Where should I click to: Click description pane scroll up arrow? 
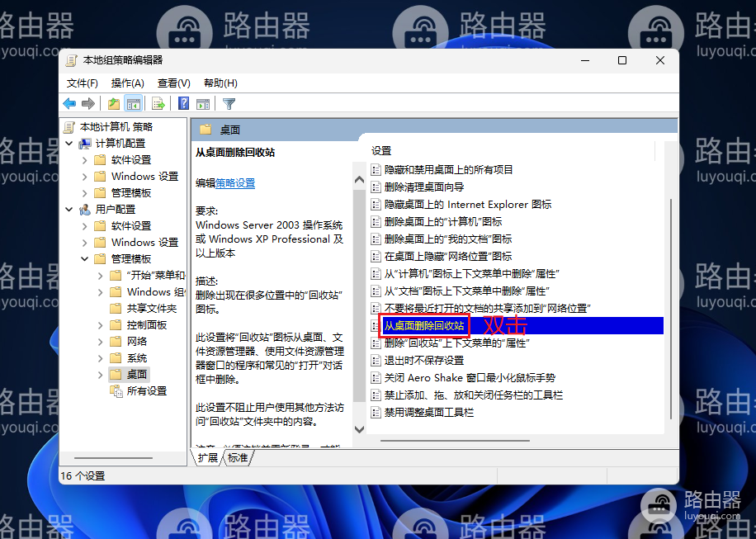tap(359, 180)
